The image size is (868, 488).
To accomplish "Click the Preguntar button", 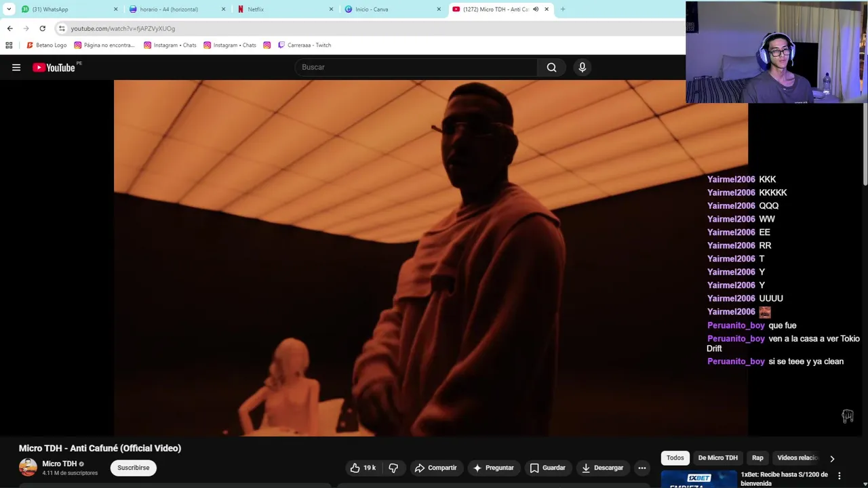I will pos(493,468).
